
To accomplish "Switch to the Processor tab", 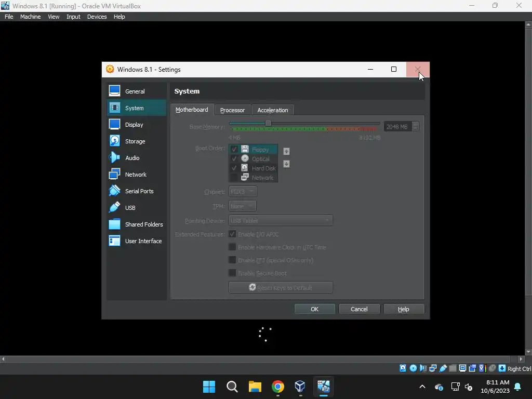I will click(232, 110).
